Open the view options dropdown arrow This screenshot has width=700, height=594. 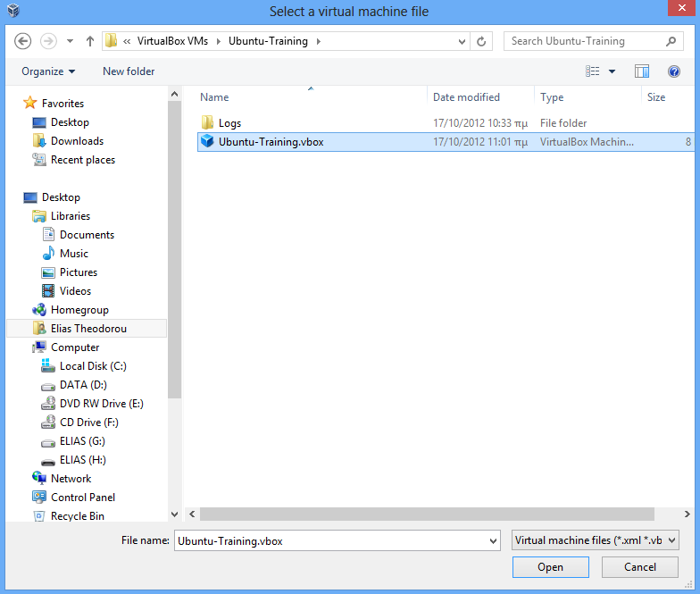[x=612, y=71]
